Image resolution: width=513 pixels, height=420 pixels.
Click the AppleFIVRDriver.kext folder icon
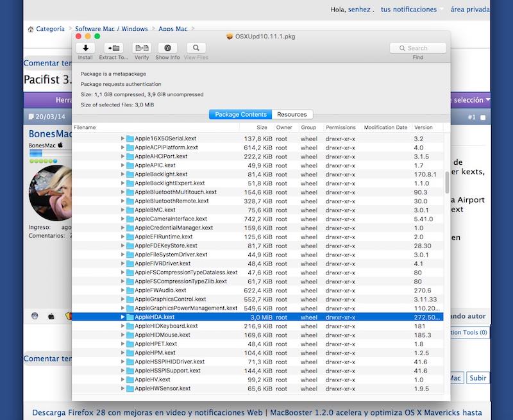pyautogui.click(x=130, y=264)
